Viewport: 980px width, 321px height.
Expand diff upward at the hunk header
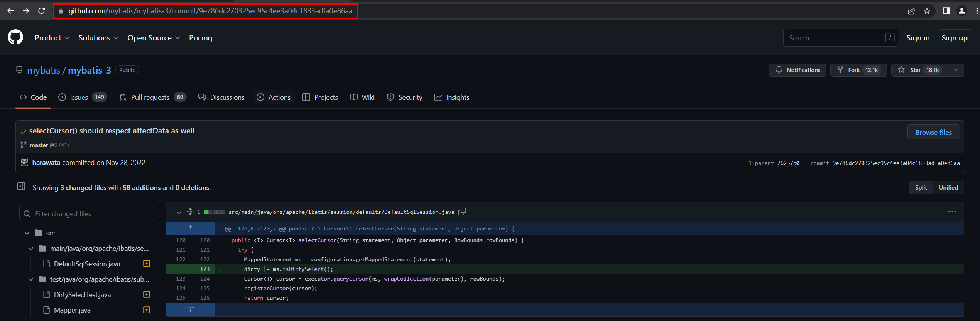(191, 229)
